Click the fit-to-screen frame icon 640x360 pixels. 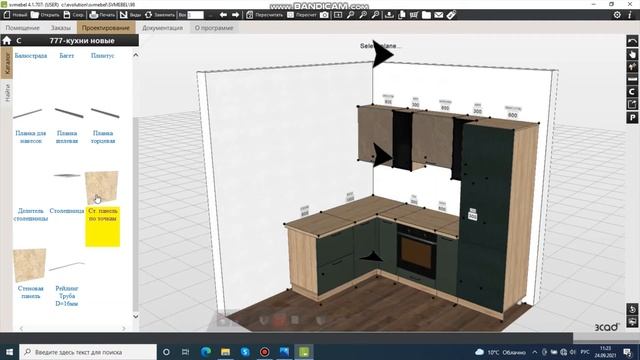pyautogui.click(x=338, y=15)
